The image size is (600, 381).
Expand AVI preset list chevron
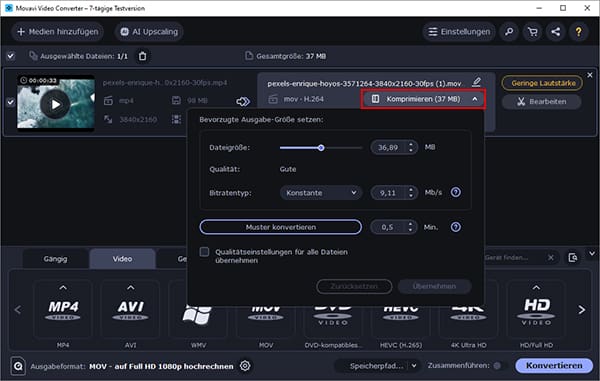coord(130,287)
